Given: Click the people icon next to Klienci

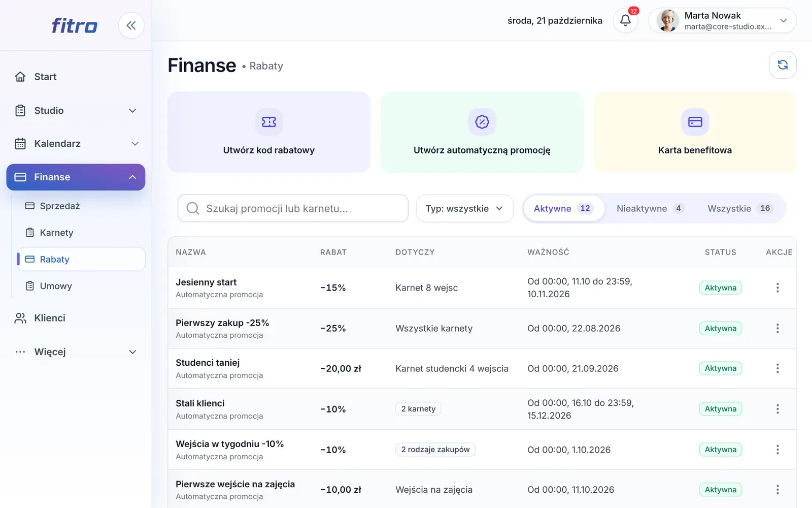Looking at the screenshot, I should pos(20,318).
